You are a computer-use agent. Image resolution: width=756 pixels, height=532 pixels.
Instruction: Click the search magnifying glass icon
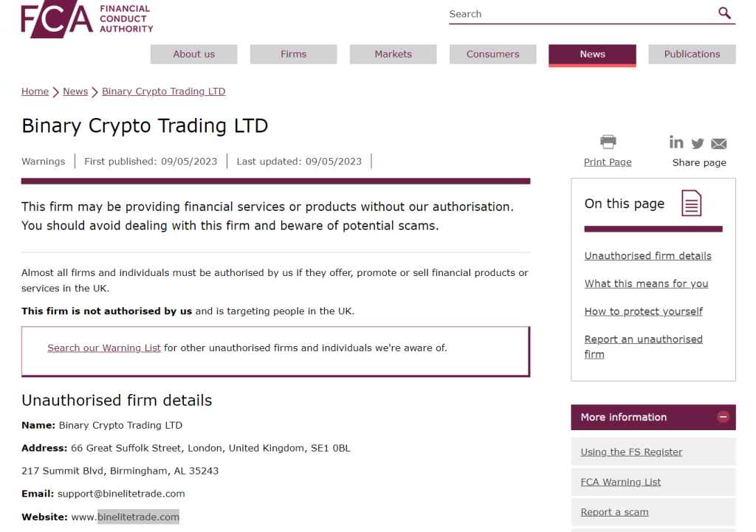coord(724,13)
